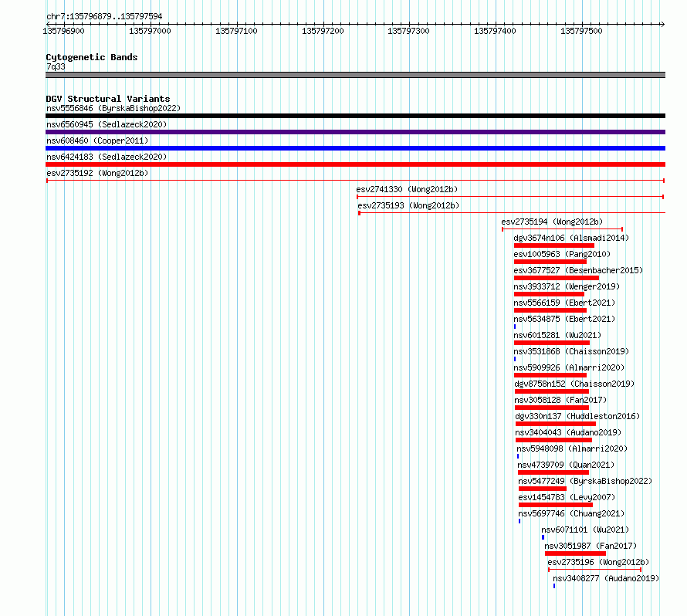
Task: Open nsv3404043 (Audano2019) variant
Action: point(568,432)
